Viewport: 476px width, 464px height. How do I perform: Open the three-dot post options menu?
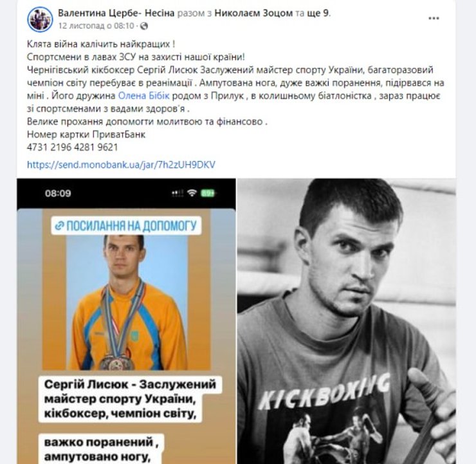pos(434,19)
